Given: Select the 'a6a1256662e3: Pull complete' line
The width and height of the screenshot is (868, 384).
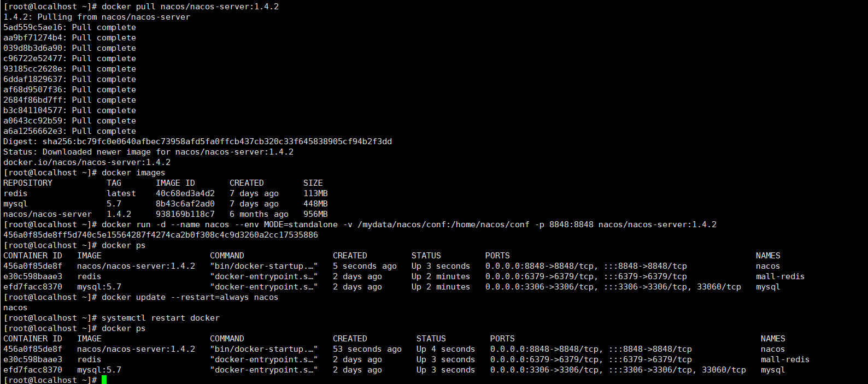Looking at the screenshot, I should (x=69, y=131).
